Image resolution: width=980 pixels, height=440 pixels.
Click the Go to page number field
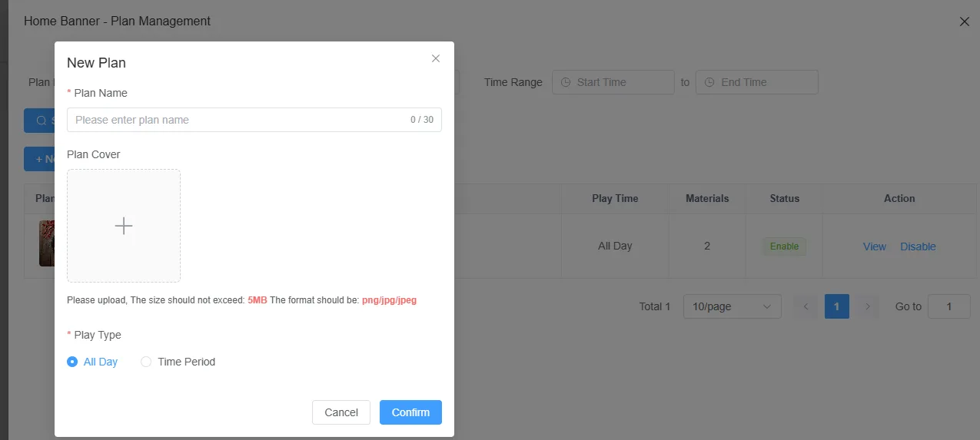point(949,306)
